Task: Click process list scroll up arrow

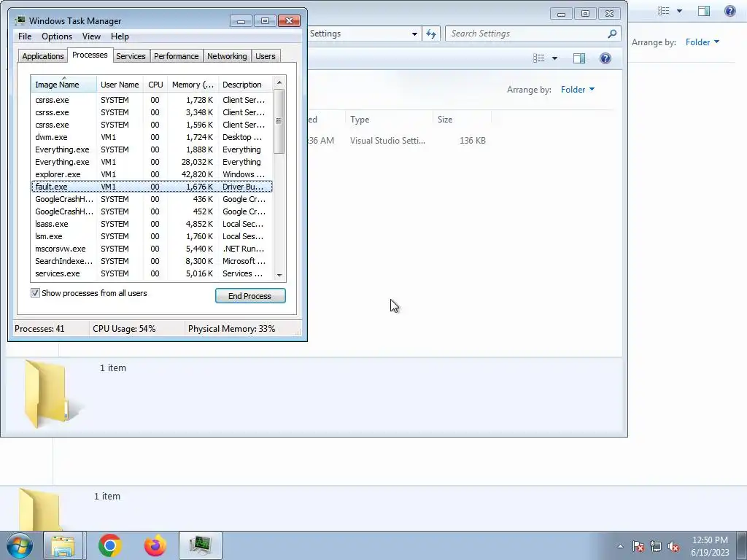Action: coord(279,82)
